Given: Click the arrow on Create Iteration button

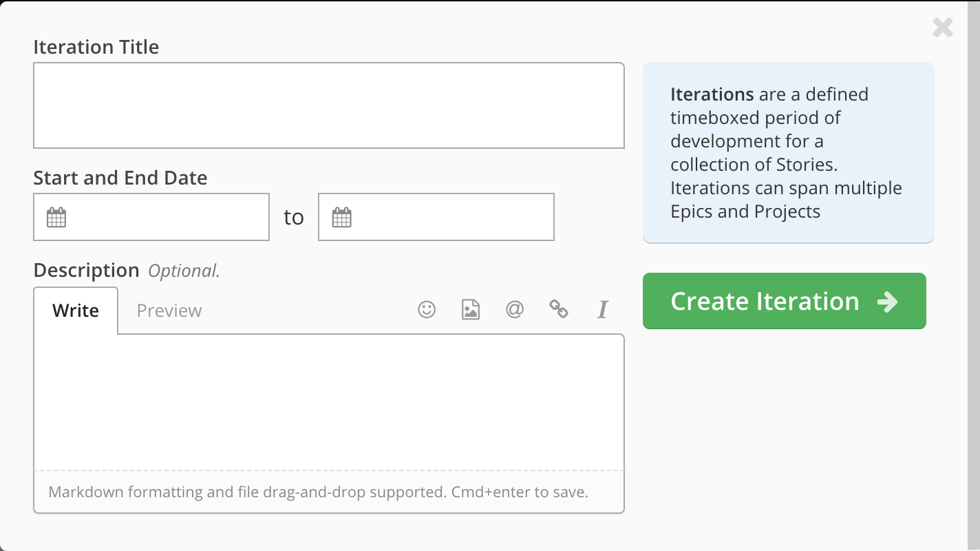Looking at the screenshot, I should click(888, 301).
